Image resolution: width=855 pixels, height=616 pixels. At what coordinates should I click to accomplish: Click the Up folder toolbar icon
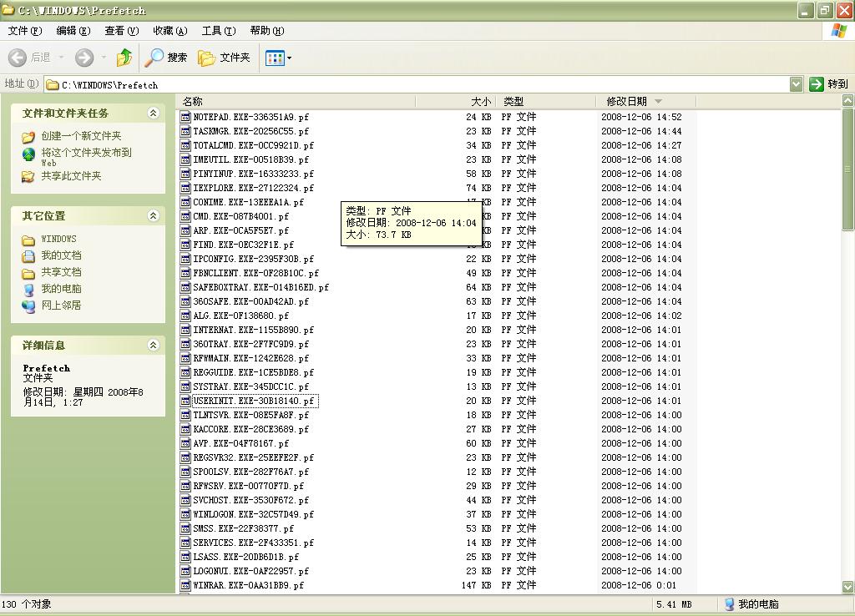(124, 58)
